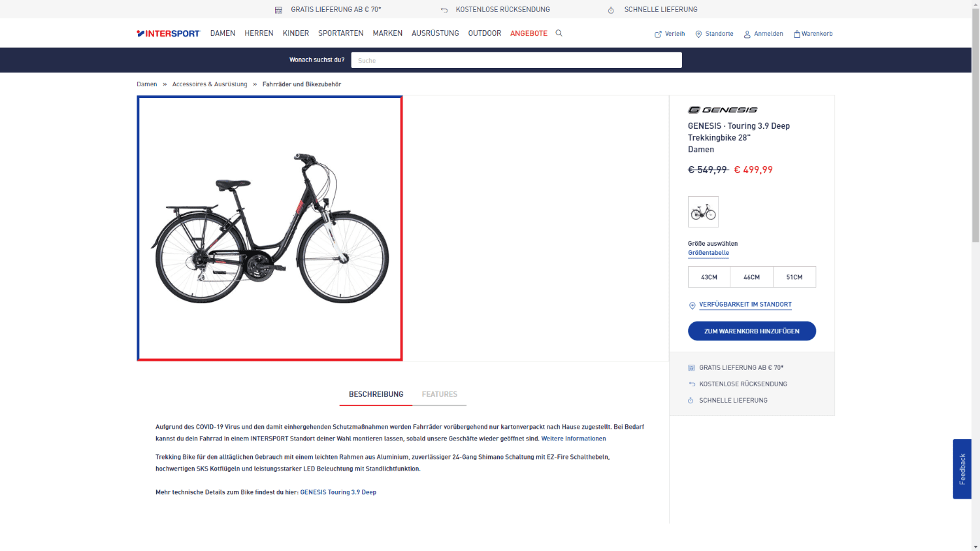This screenshot has height=551, width=980.
Task: Go to the INTERSPORT logo homepage
Action: click(x=168, y=33)
